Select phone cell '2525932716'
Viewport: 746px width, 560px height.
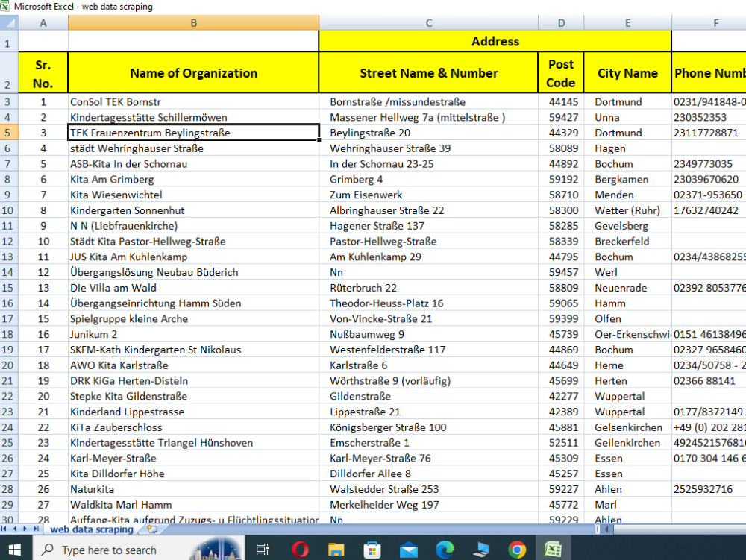709,489
